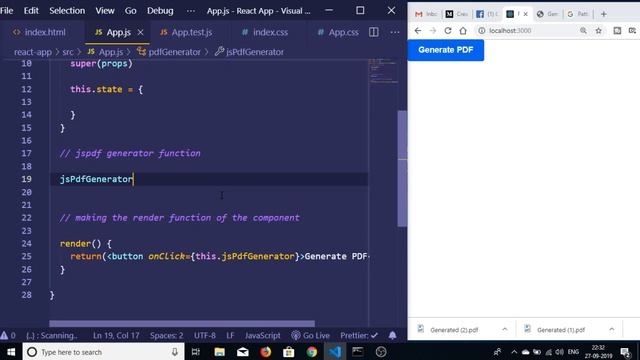
Task: Click the jspdf generator function comment
Action: pyautogui.click(x=130, y=153)
